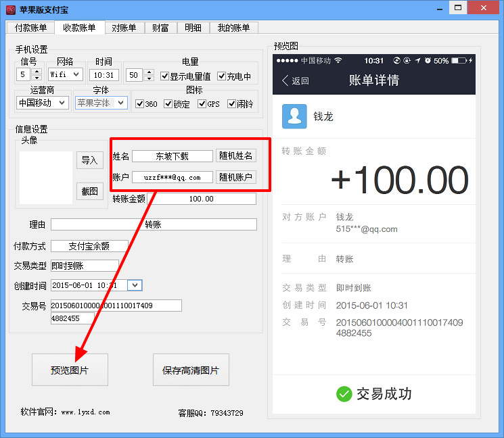The height and width of the screenshot is (438, 504).
Task: Click the +100.00 amount in preview
Action: point(400,180)
